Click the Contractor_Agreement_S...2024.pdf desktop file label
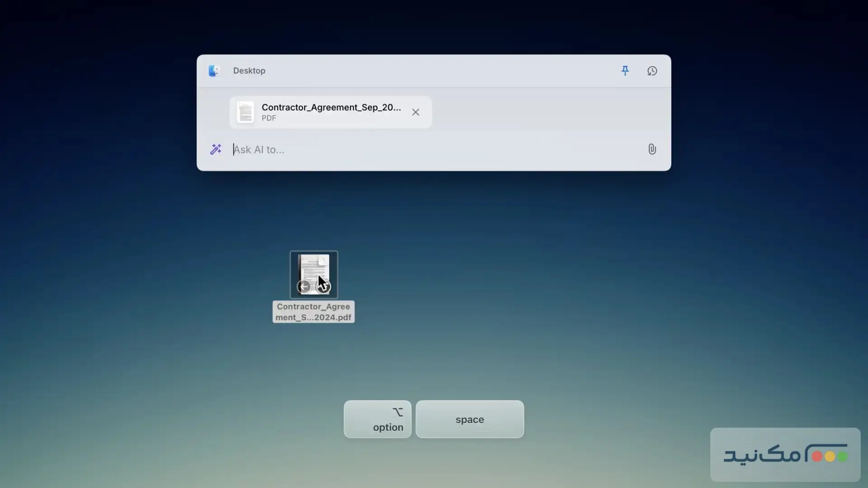The width and height of the screenshot is (868, 488). coord(313,312)
